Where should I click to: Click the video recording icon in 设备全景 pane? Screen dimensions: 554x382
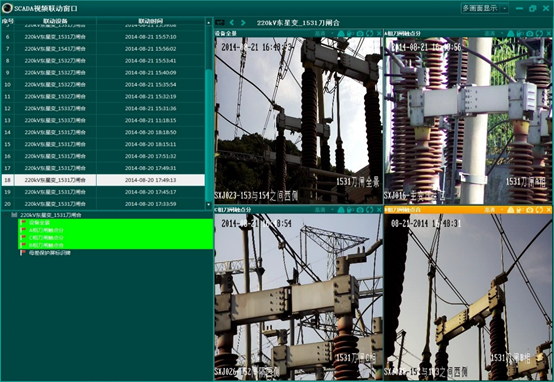click(350, 33)
